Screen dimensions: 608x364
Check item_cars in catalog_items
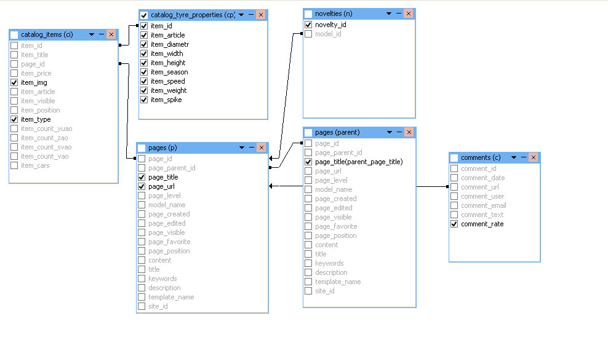point(14,165)
